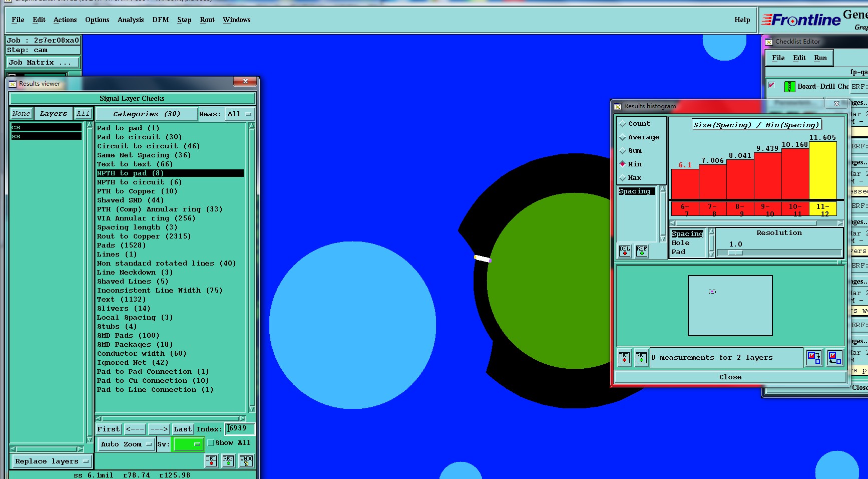
Task: Click the Index input field
Action: pos(240,429)
